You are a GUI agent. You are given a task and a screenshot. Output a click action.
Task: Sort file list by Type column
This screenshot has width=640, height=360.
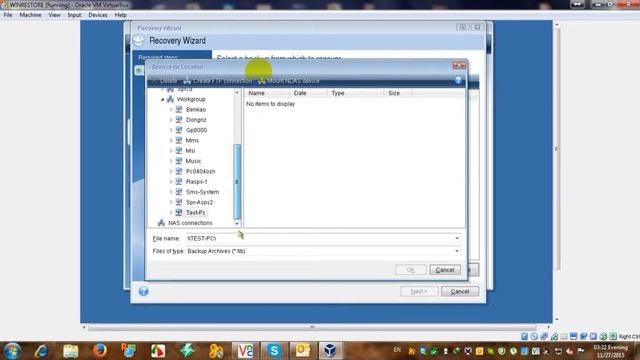(x=356, y=93)
